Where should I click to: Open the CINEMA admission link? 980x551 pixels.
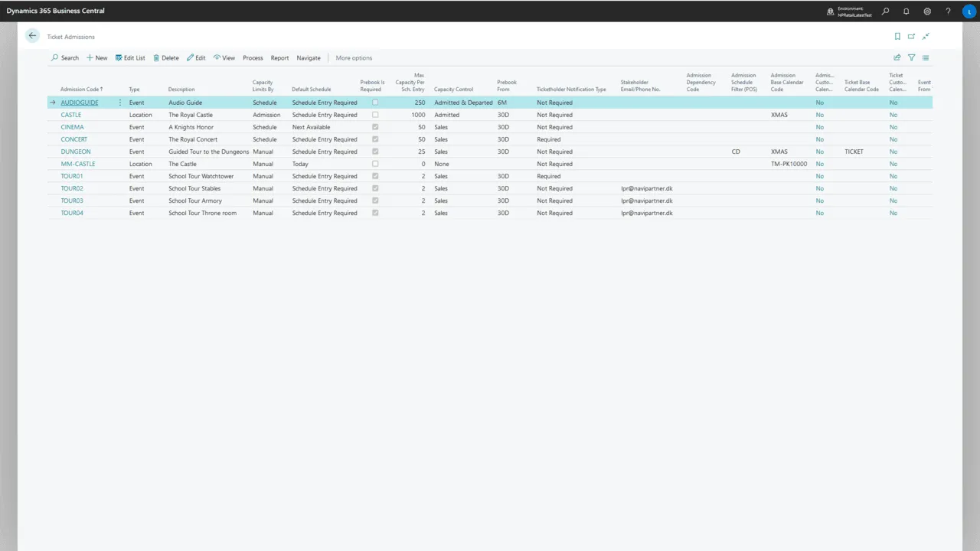coord(73,127)
